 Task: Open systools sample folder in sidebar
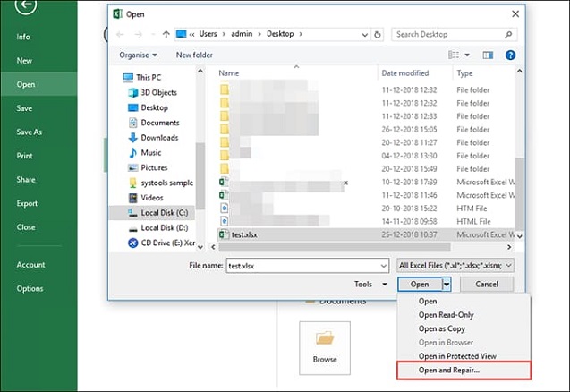161,183
